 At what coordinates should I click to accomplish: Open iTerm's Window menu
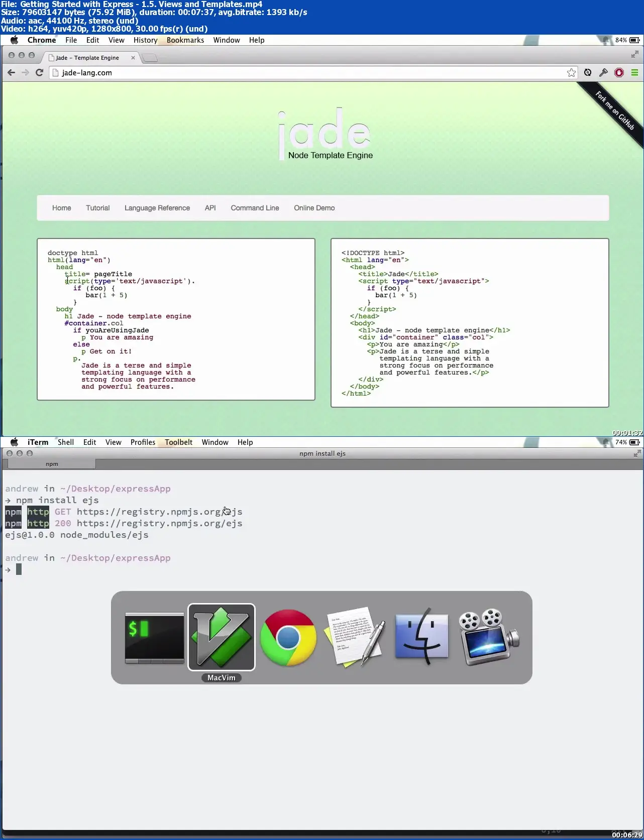[x=215, y=442]
